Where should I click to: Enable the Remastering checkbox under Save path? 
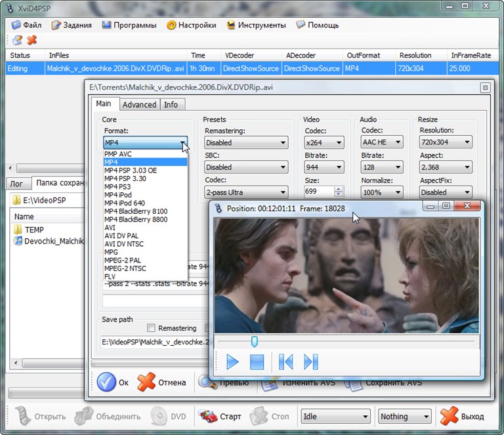[152, 328]
